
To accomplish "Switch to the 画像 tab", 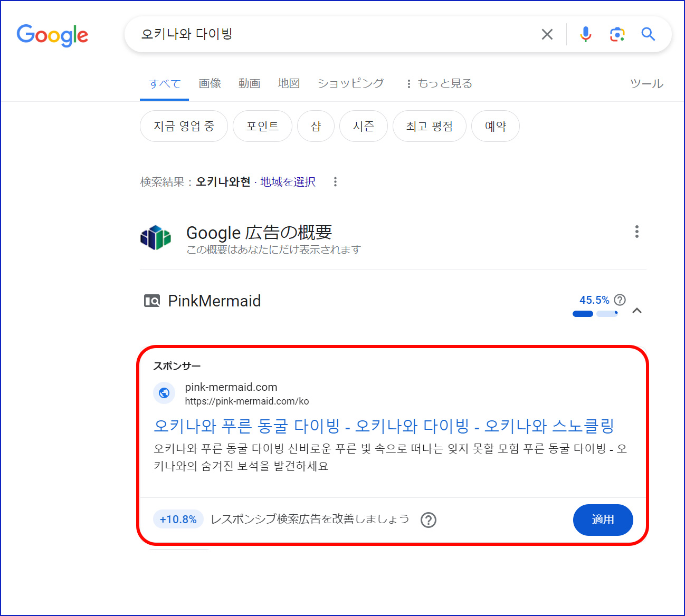I will (x=210, y=84).
